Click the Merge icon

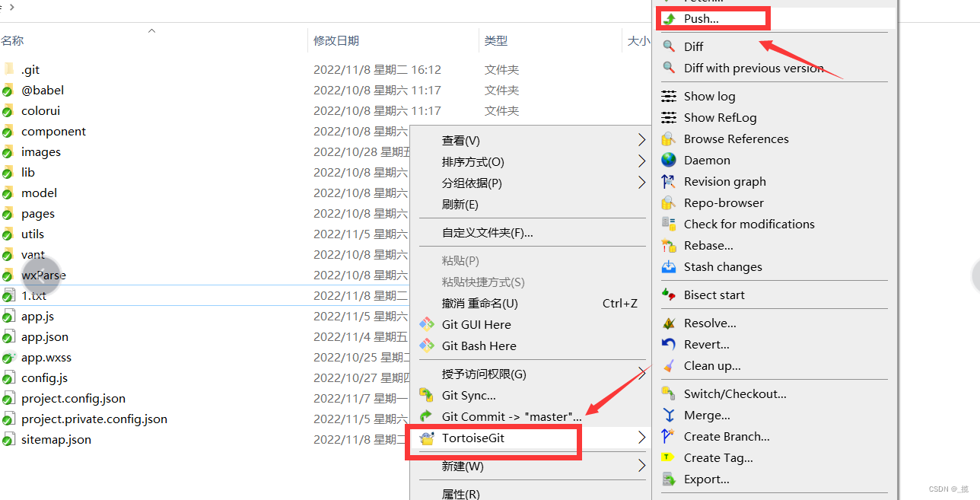[x=669, y=415]
